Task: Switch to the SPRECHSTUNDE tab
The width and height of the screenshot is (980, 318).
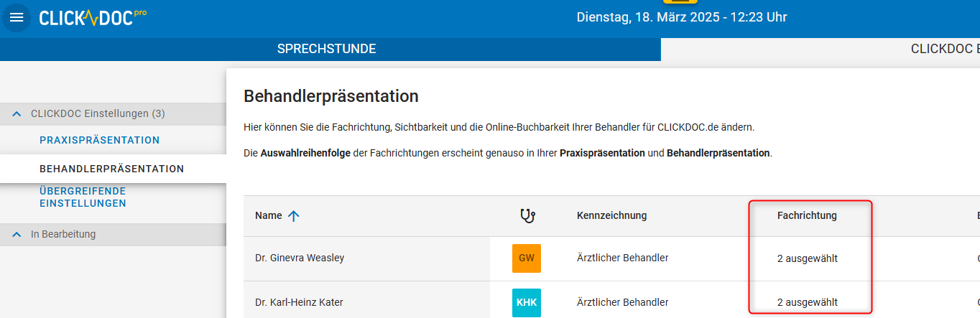Action: (x=327, y=49)
